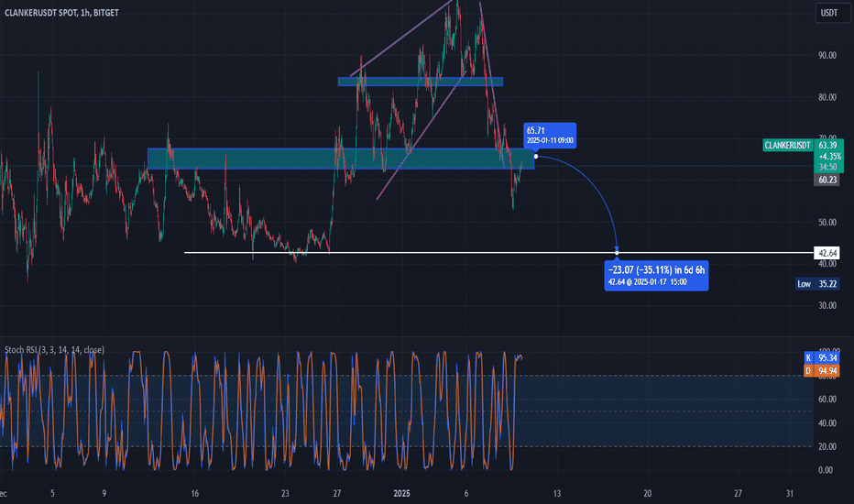Click the 50.00 price axis label
Viewport: 854px width, 504px height.
click(827, 223)
